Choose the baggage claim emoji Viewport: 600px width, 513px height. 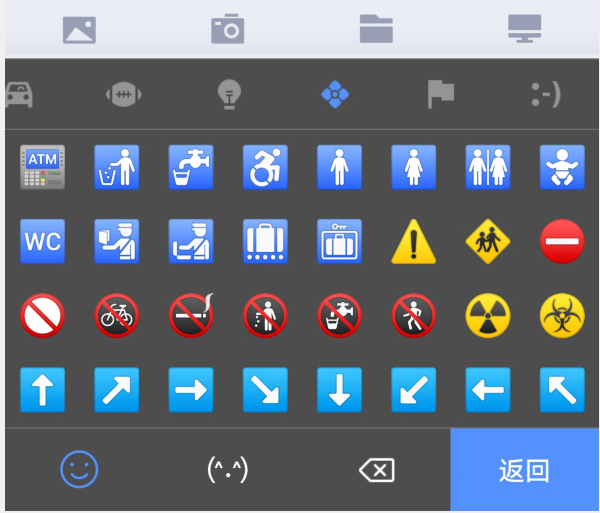pos(265,241)
